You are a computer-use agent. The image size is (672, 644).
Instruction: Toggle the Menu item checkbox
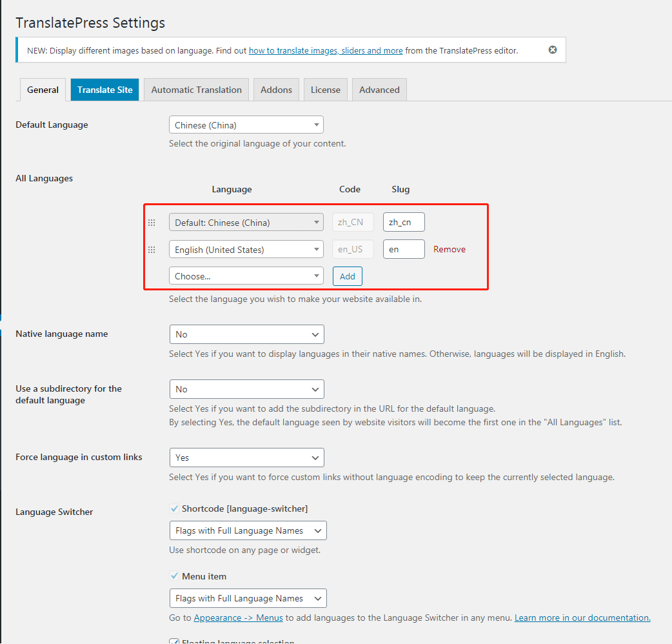(x=174, y=576)
